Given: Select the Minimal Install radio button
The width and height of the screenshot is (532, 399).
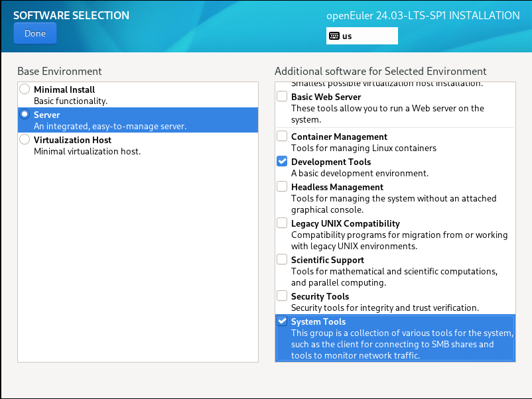Looking at the screenshot, I should 25,89.
